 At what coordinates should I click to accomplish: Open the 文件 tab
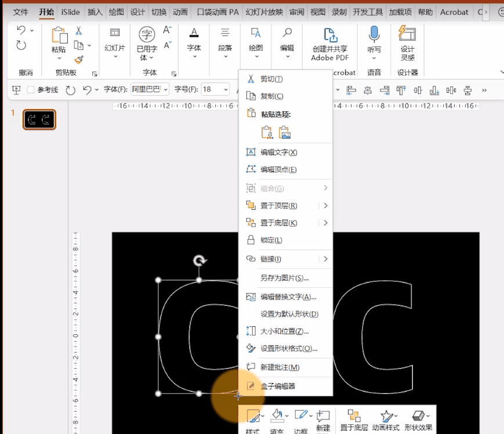pos(21,12)
